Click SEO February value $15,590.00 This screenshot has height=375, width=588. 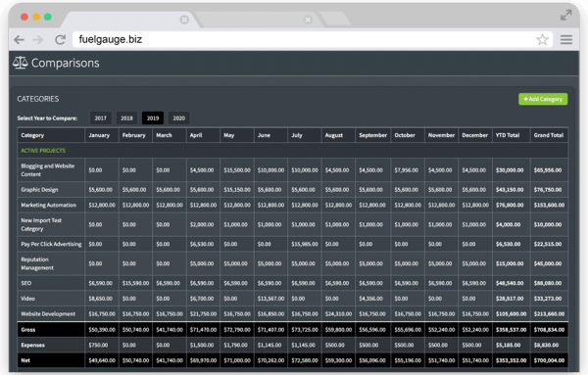135,283
